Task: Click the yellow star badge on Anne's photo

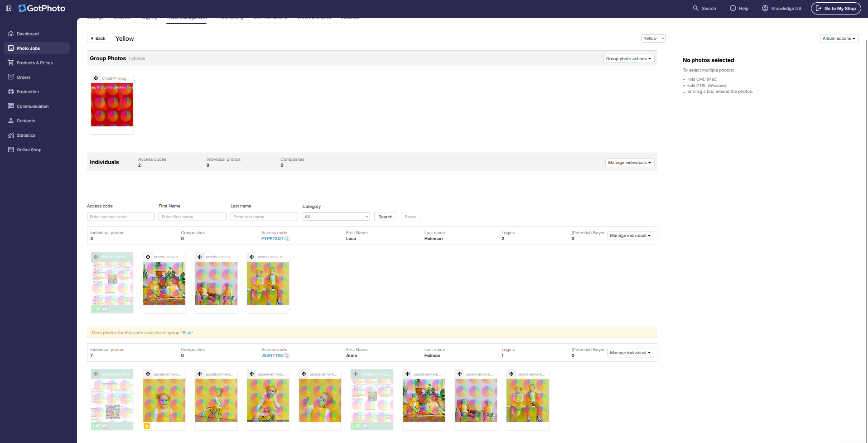Action: click(147, 426)
